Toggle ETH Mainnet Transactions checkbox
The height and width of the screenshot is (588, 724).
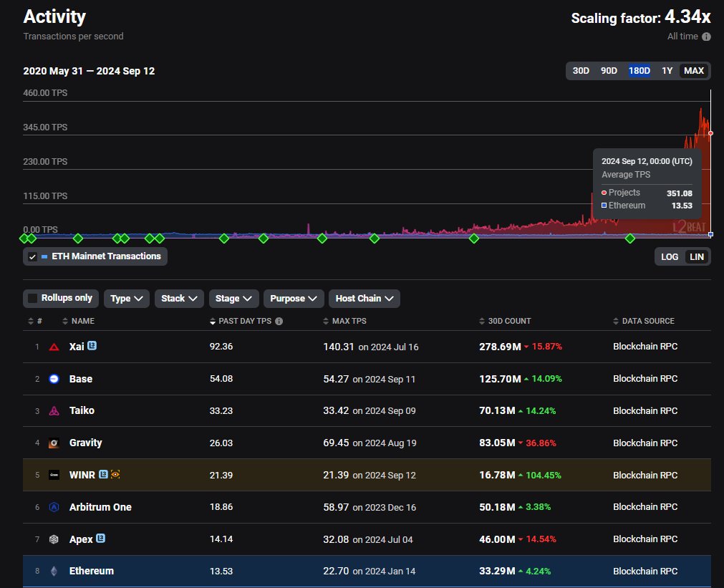click(x=32, y=257)
